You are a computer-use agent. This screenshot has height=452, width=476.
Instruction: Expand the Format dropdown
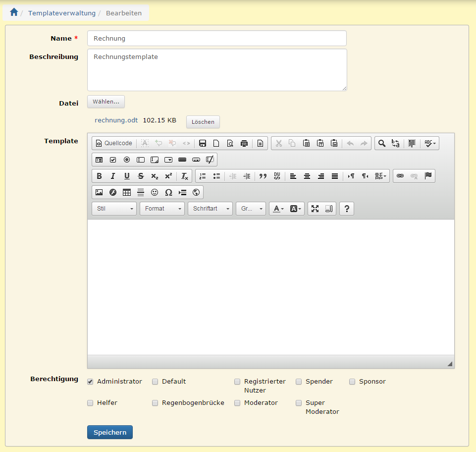tap(162, 209)
